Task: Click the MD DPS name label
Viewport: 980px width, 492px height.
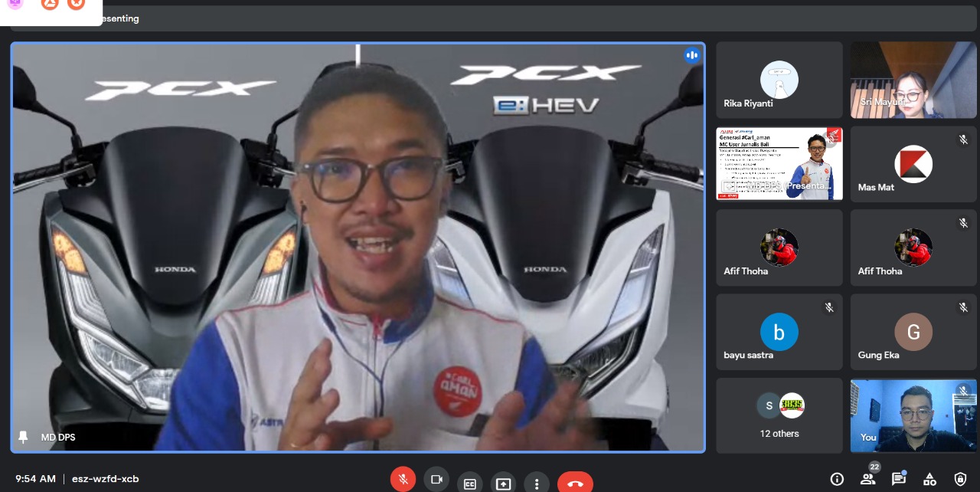Action: click(x=58, y=438)
